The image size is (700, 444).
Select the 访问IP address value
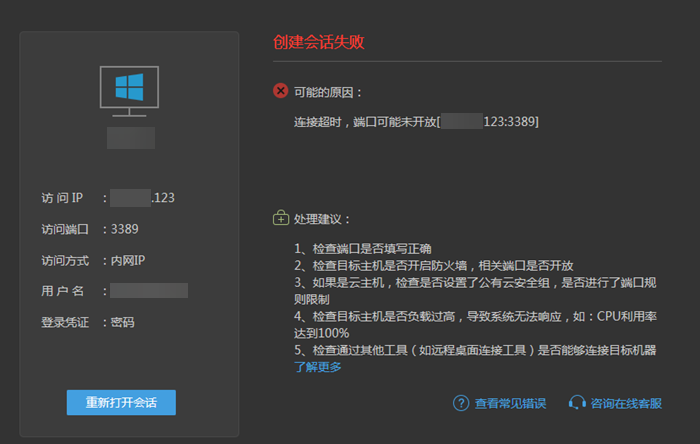click(x=143, y=197)
